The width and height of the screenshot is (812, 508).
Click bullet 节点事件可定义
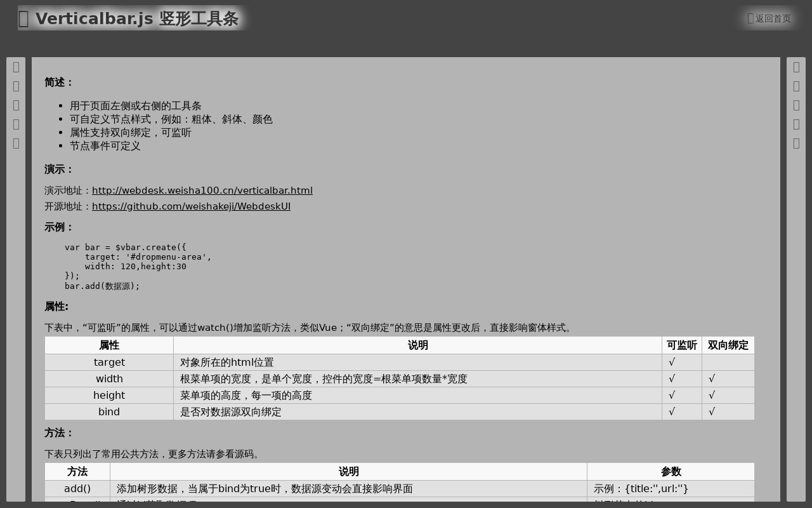click(x=105, y=146)
